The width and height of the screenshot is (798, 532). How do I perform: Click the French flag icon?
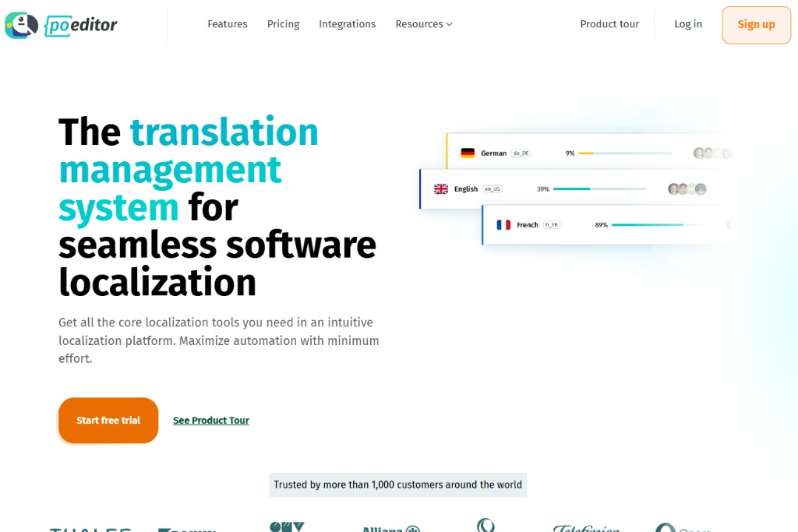[503, 225]
